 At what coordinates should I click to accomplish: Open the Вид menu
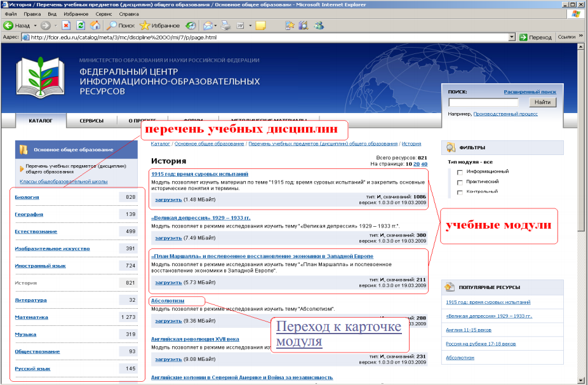[52, 14]
